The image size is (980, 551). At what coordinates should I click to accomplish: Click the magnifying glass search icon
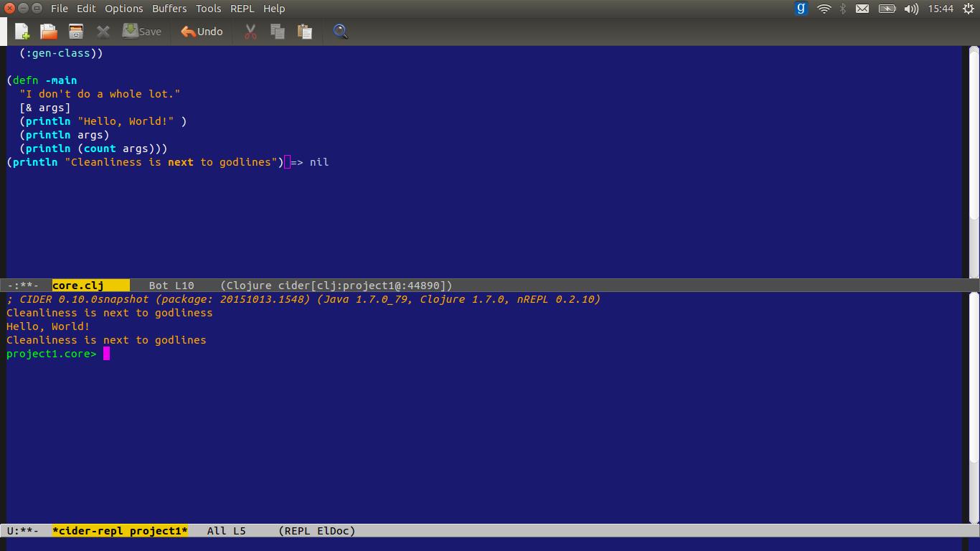pos(340,32)
